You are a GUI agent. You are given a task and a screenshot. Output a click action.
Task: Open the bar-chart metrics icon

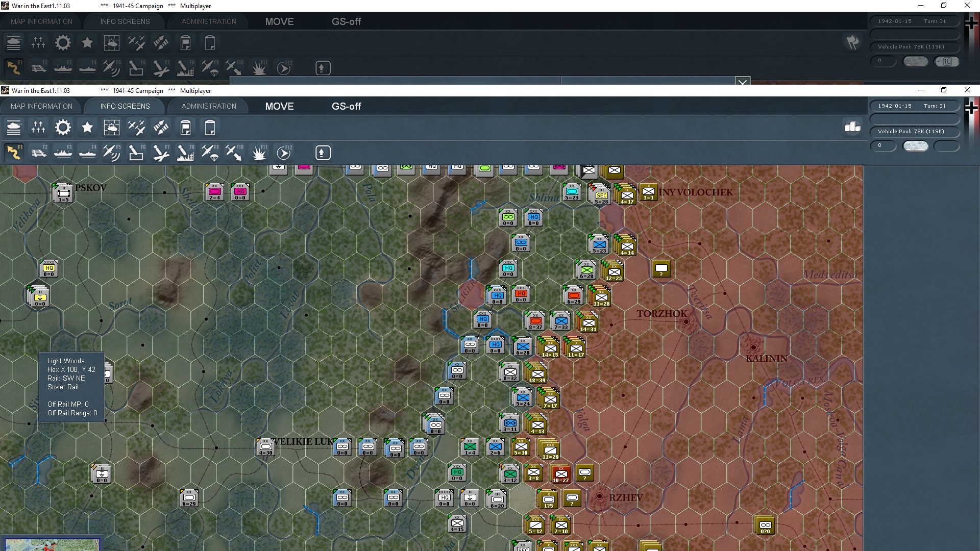click(x=852, y=127)
